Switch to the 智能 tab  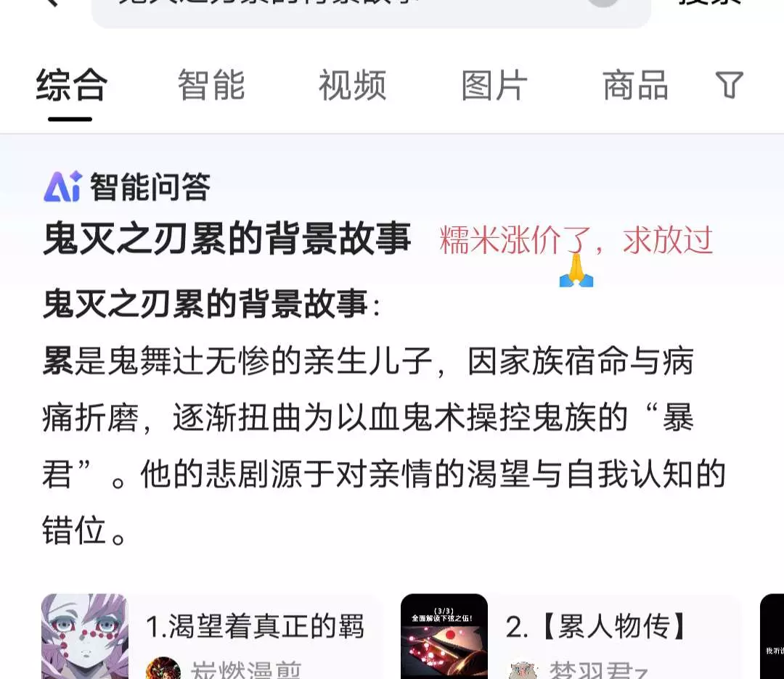[211, 86]
